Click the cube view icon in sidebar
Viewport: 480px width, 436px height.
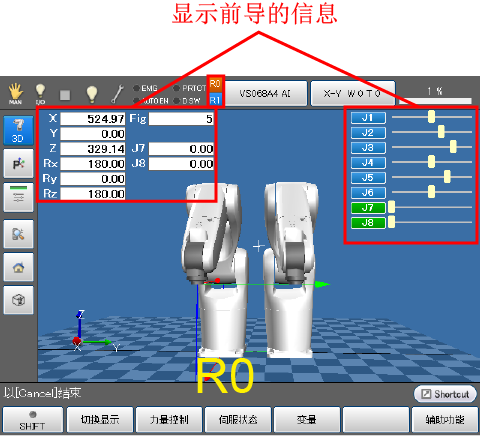(x=18, y=300)
